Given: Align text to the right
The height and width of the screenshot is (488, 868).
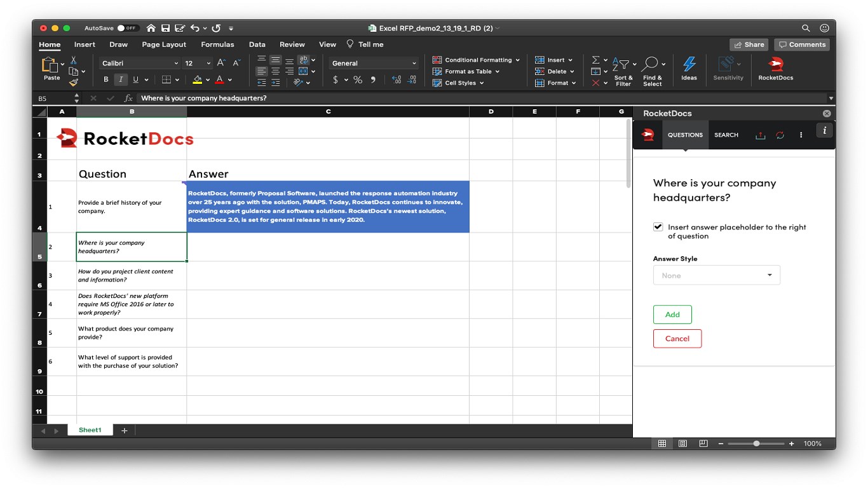Looking at the screenshot, I should point(289,71).
